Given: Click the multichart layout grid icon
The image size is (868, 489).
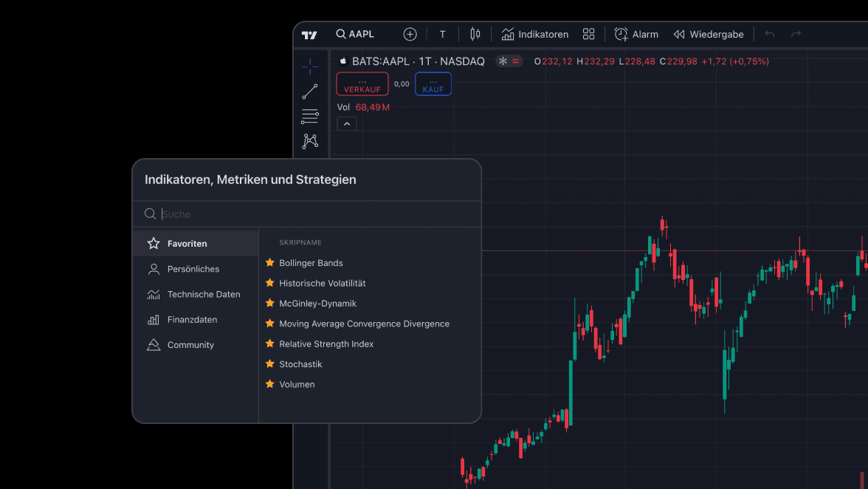Looking at the screenshot, I should point(588,34).
